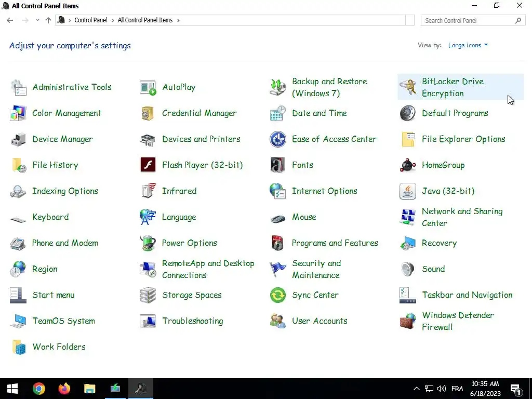Screen dimensions: 532x399
Task: Open the Indexing Options icon
Action: click(18, 191)
